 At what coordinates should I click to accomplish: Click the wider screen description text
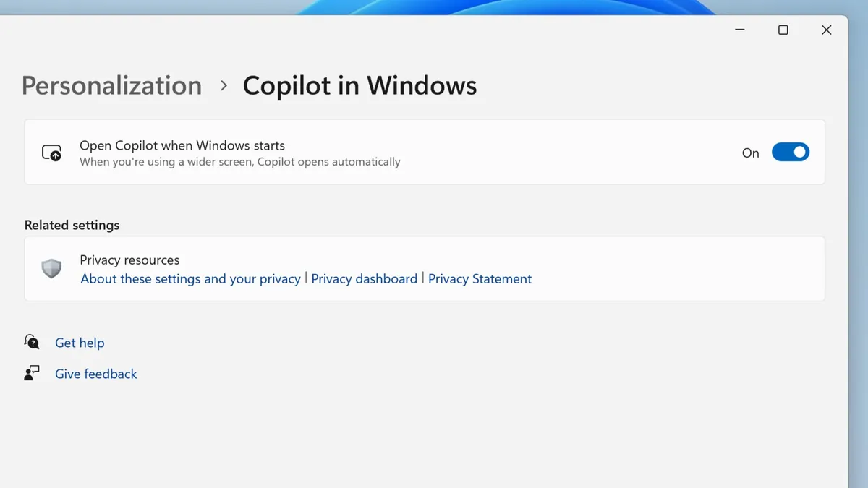[240, 162]
